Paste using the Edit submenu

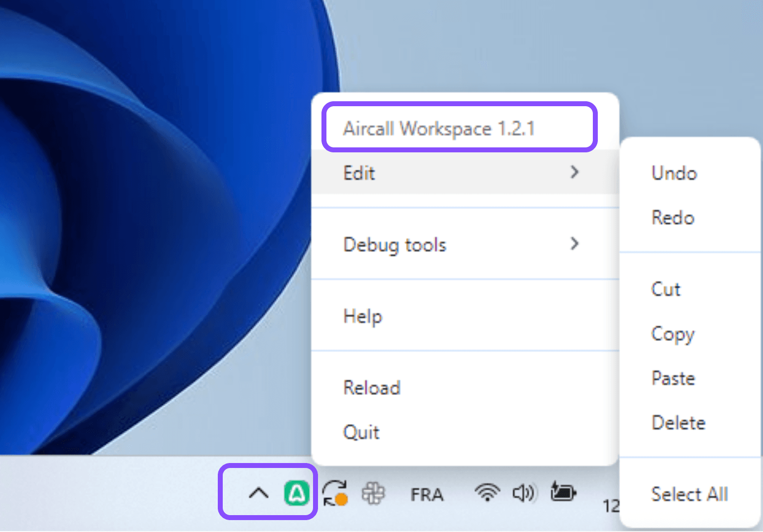point(673,378)
